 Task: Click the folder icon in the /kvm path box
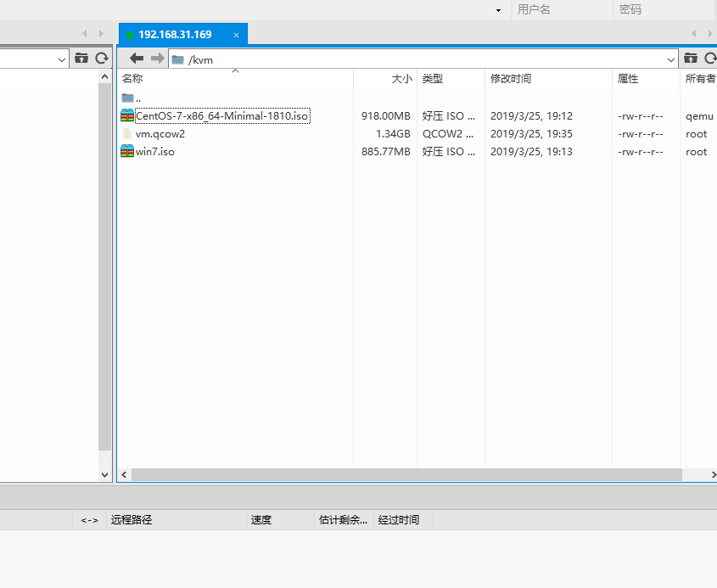pos(177,60)
